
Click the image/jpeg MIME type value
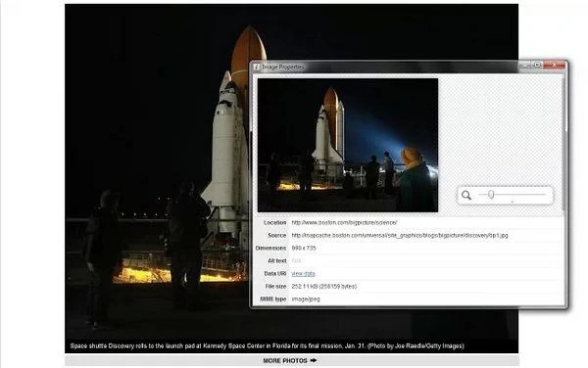[306, 299]
